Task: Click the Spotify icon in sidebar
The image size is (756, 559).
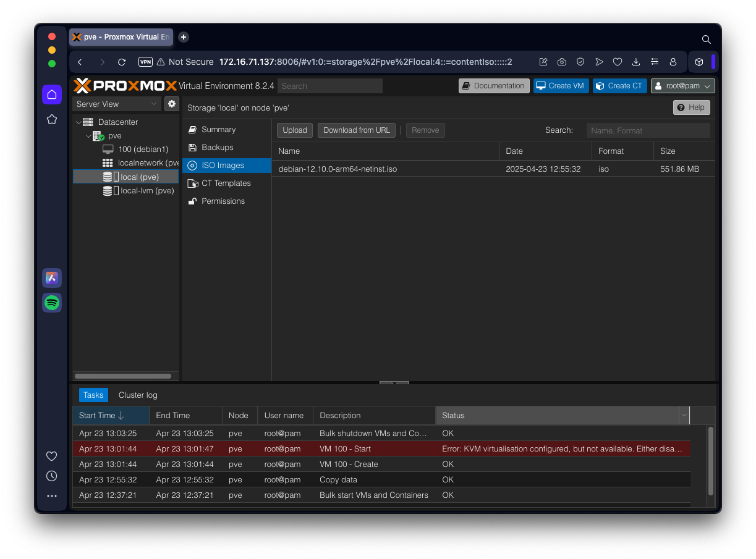Action: point(52,303)
